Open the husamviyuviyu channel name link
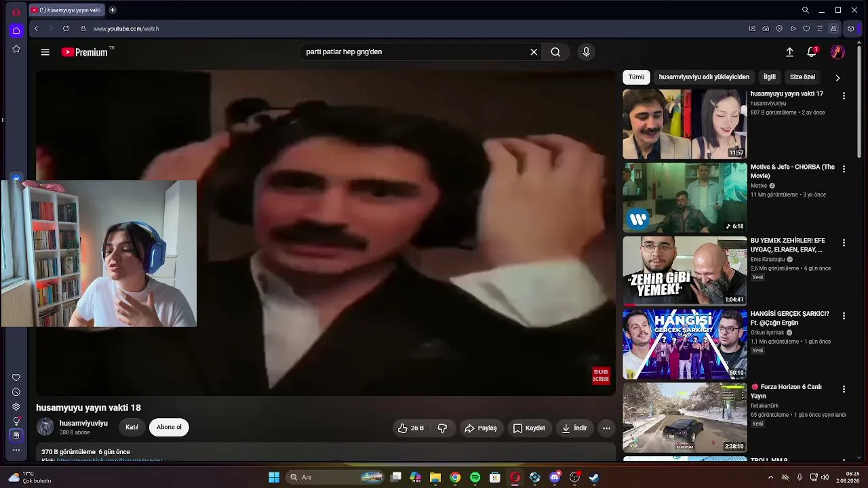 83,423
